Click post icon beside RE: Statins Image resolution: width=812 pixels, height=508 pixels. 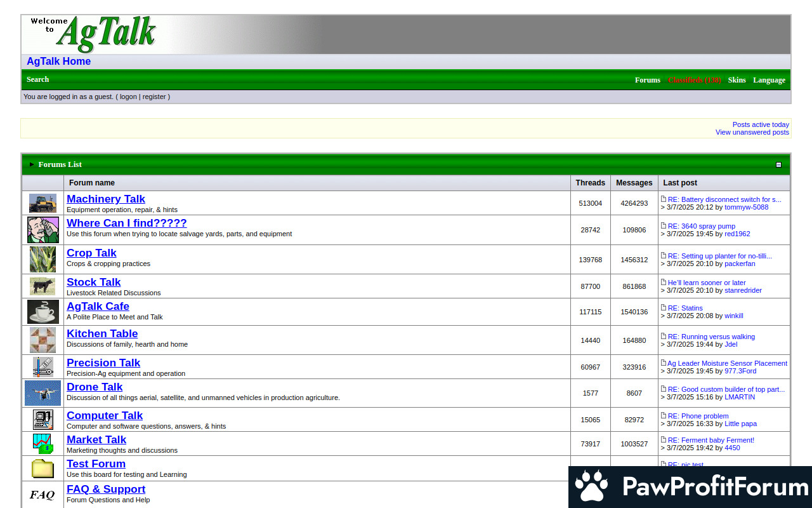(664, 307)
